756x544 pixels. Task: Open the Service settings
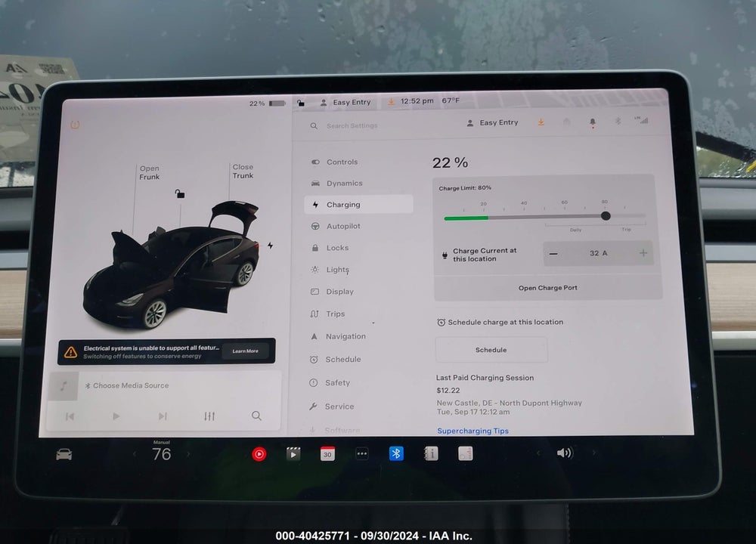339,406
